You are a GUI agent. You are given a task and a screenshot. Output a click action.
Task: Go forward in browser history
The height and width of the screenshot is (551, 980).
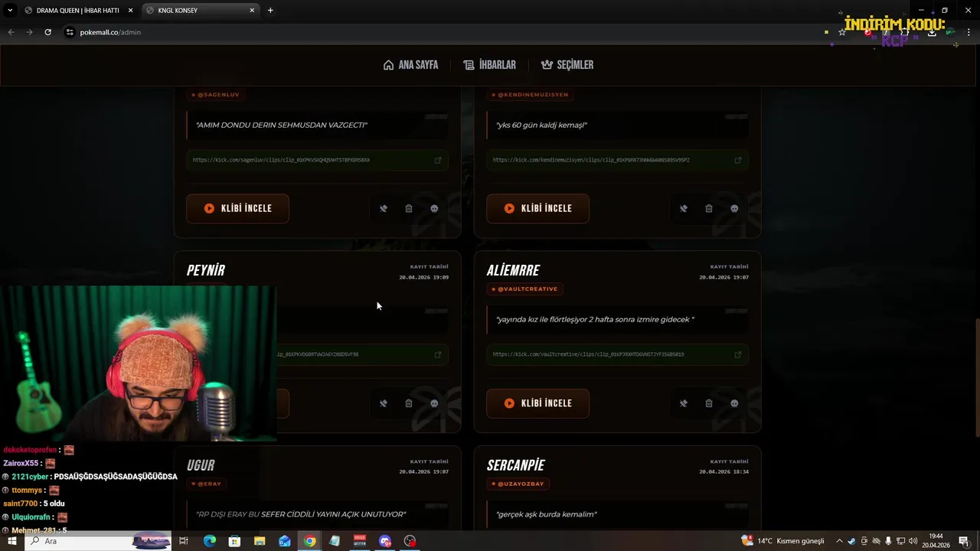tap(29, 32)
